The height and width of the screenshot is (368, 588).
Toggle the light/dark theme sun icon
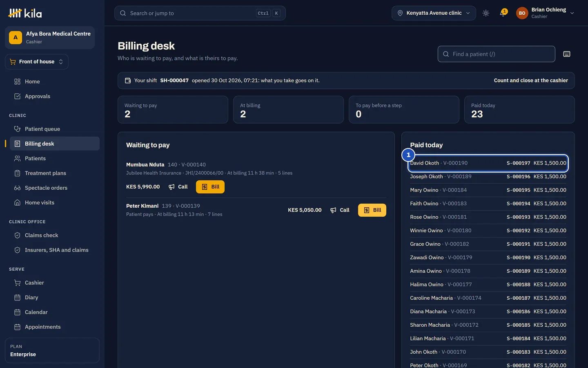486,13
